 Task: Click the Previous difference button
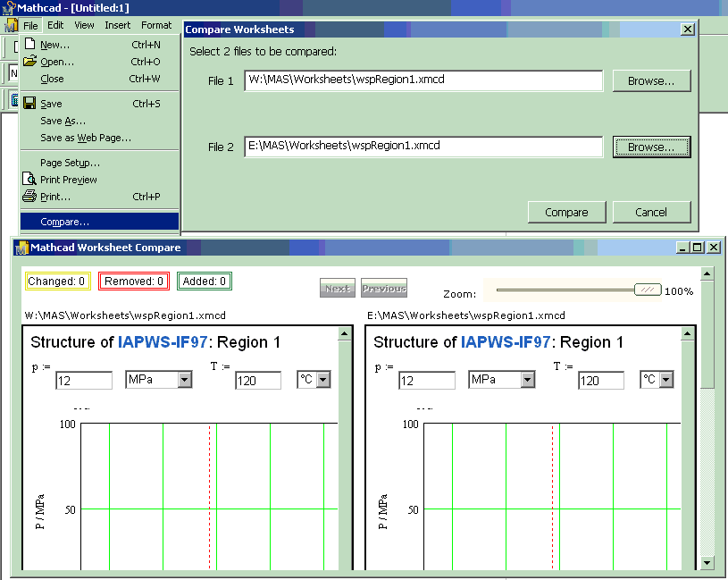(x=384, y=289)
